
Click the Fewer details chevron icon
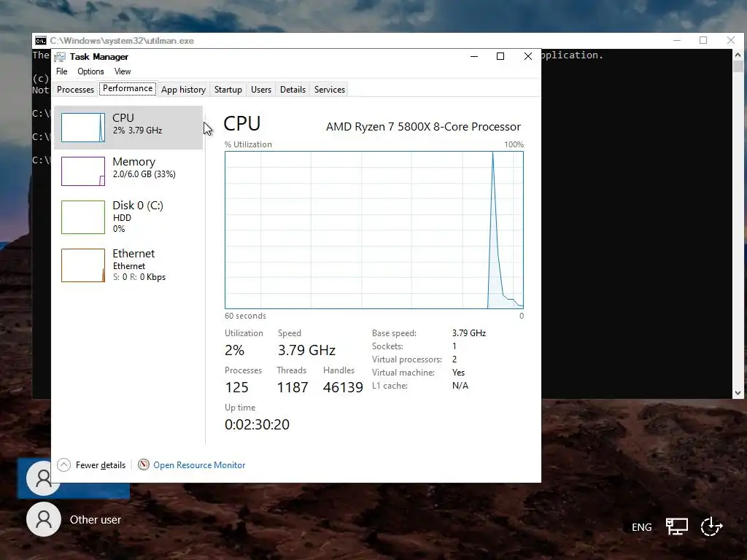(64, 464)
